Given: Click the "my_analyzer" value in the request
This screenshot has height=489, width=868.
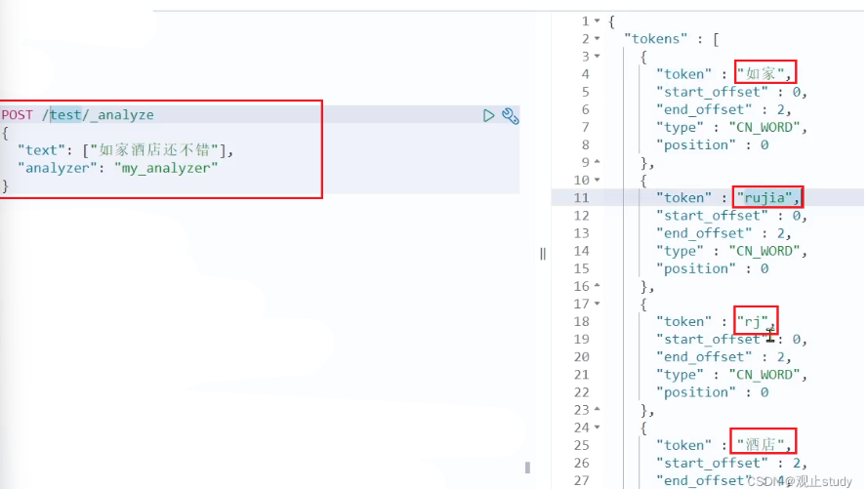Looking at the screenshot, I should (x=166, y=168).
